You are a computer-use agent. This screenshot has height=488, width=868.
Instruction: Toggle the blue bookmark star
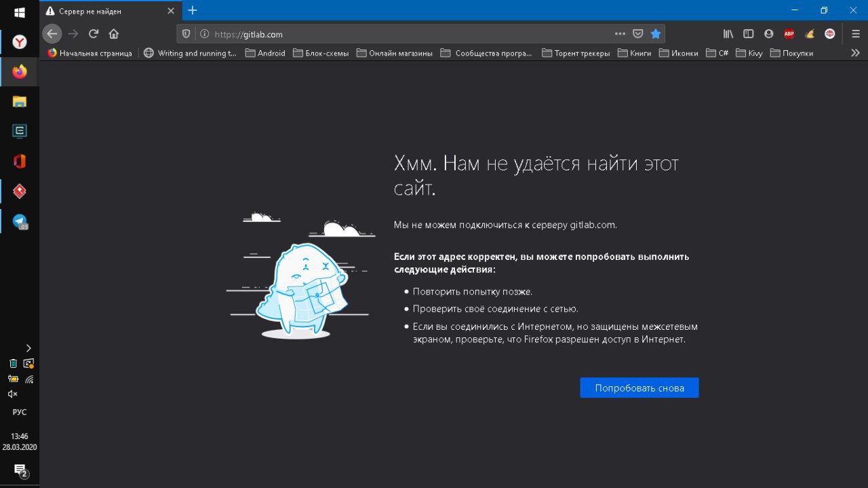[x=656, y=34]
